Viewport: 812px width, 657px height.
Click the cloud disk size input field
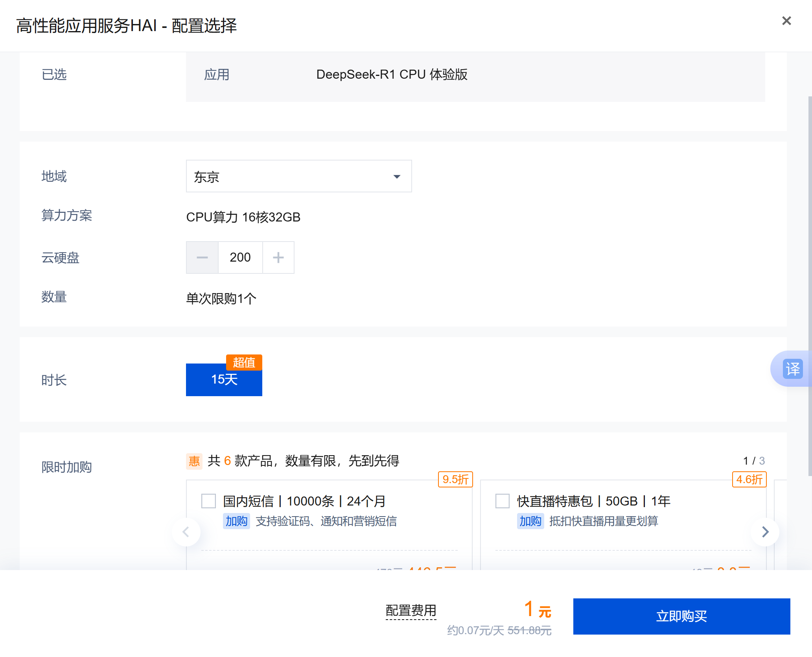240,258
